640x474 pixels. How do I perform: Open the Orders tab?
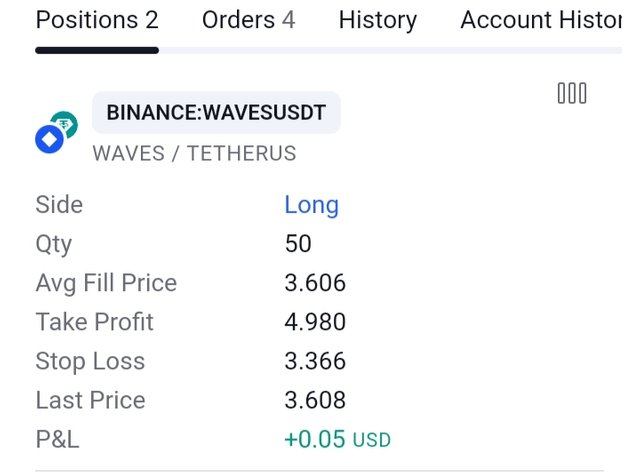248,20
